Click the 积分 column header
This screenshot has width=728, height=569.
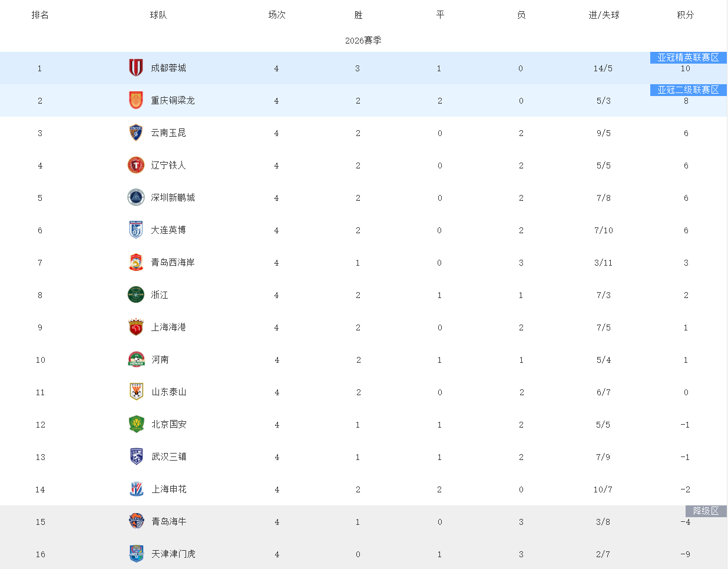pos(686,15)
